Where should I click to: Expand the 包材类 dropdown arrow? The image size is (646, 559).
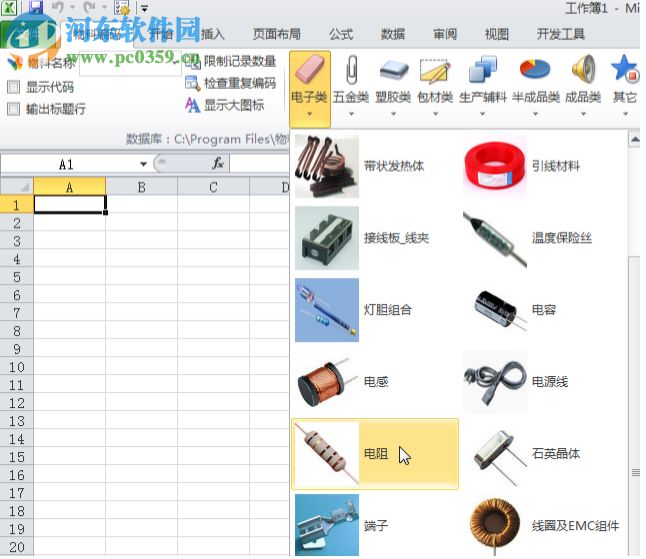(x=435, y=114)
